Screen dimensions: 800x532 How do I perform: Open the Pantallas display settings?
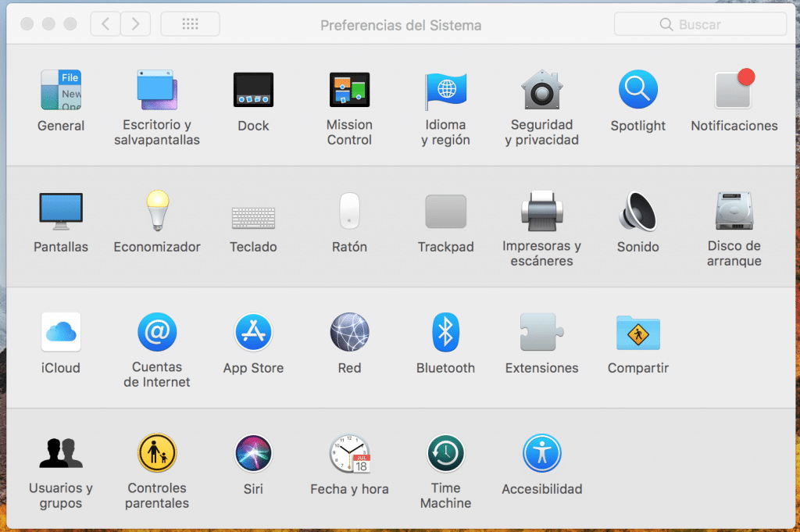[61, 211]
